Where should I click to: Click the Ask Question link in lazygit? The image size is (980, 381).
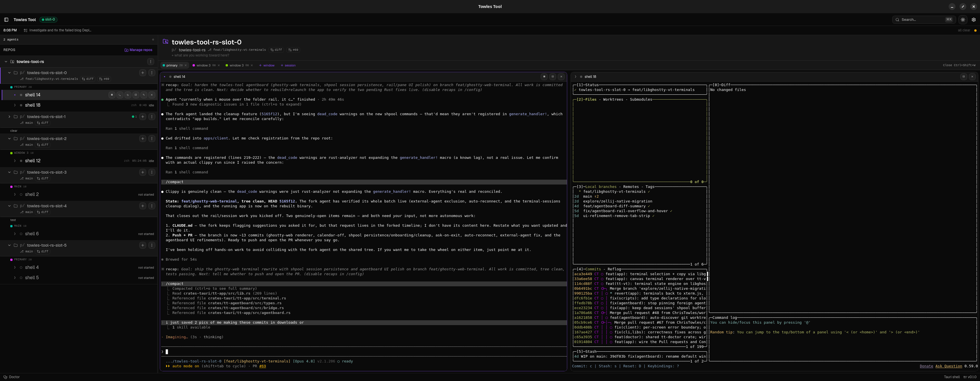coord(949,366)
